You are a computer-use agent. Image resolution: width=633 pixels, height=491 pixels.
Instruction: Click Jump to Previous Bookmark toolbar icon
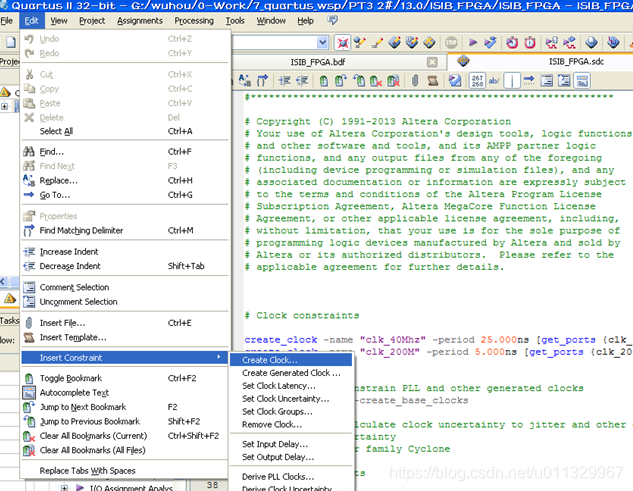pyautogui.click(x=359, y=81)
